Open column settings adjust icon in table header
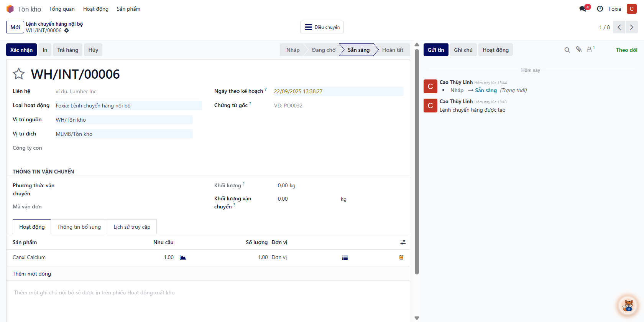Image resolution: width=644 pixels, height=322 pixels. [x=403, y=242]
